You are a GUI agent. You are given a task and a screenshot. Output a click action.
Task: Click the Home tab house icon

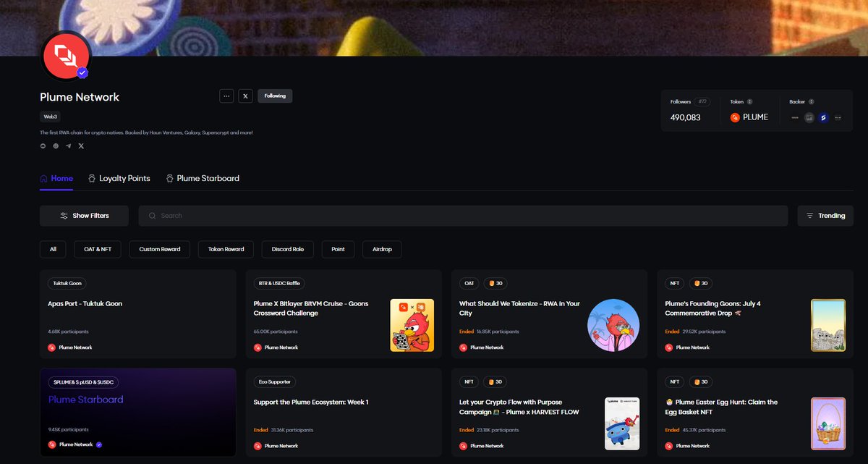pyautogui.click(x=44, y=178)
